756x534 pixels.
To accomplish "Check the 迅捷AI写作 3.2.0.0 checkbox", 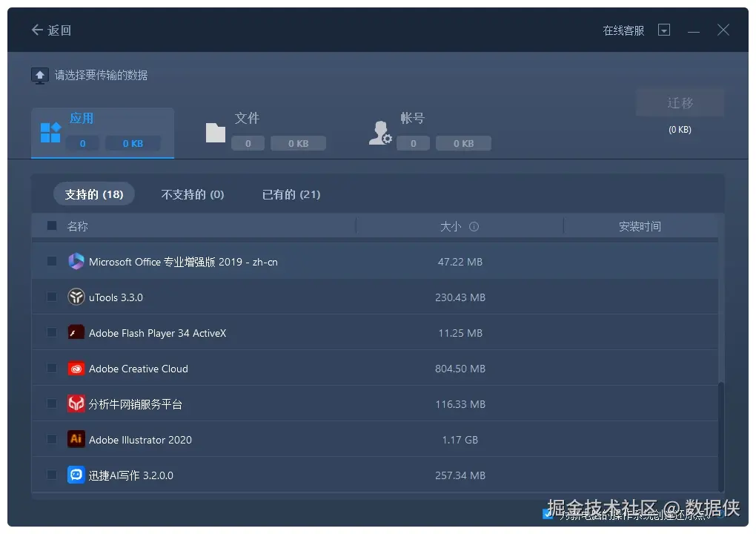I will (52, 475).
